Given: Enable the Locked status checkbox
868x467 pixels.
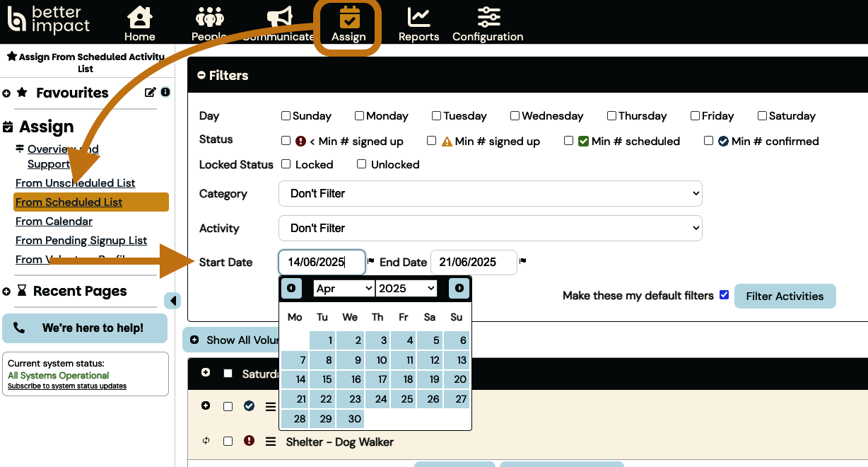Looking at the screenshot, I should pos(286,164).
